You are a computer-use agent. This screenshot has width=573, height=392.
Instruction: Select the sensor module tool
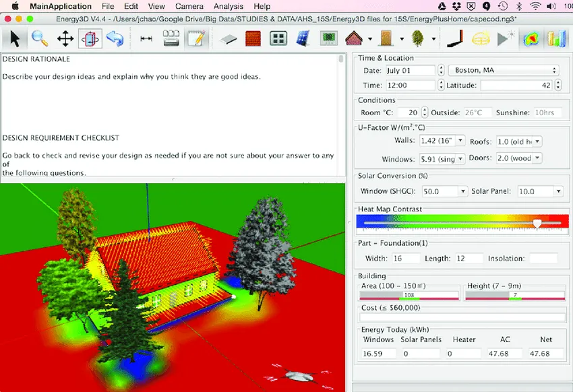tap(328, 38)
